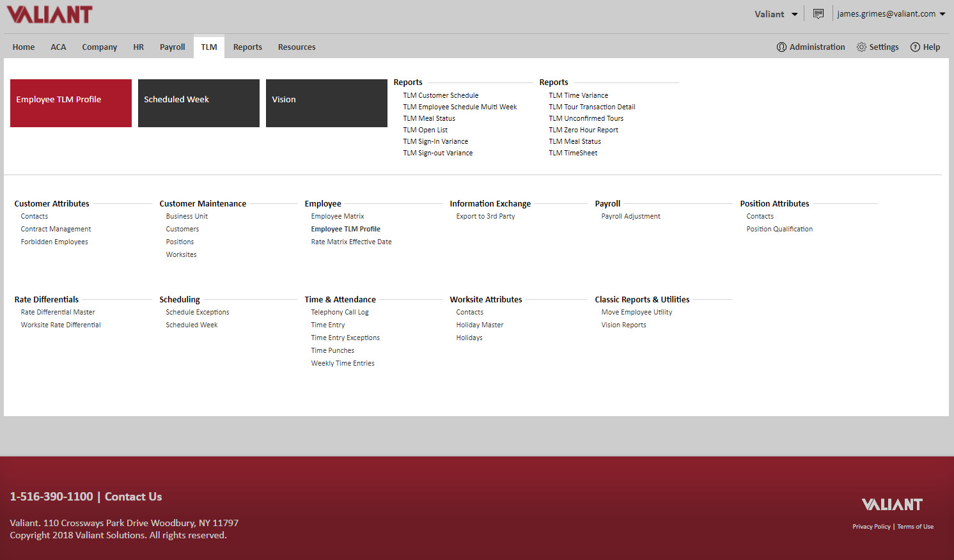This screenshot has width=954, height=560.
Task: Open the Reports menu
Action: point(247,47)
